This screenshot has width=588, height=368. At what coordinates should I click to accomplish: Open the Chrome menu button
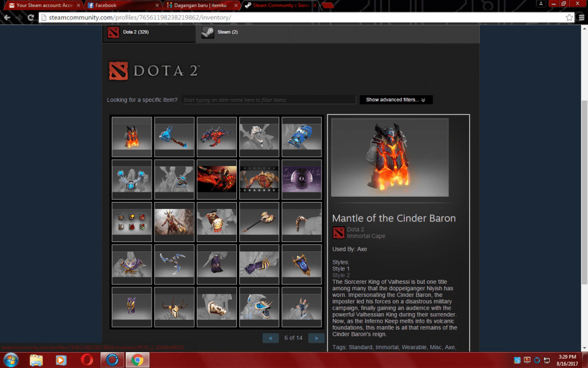580,18
